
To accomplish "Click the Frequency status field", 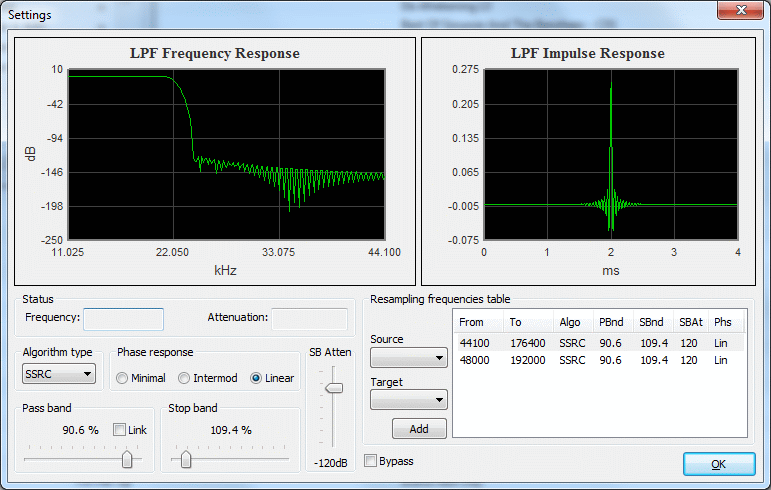I will point(123,319).
